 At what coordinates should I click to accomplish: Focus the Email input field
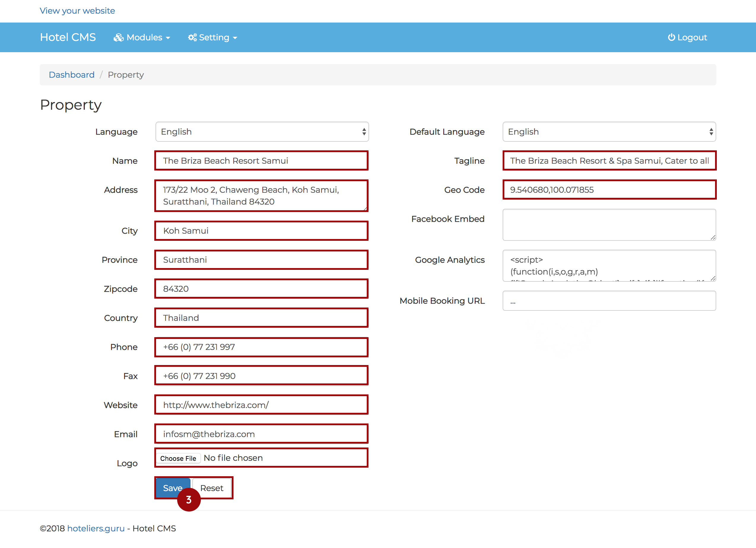point(261,434)
